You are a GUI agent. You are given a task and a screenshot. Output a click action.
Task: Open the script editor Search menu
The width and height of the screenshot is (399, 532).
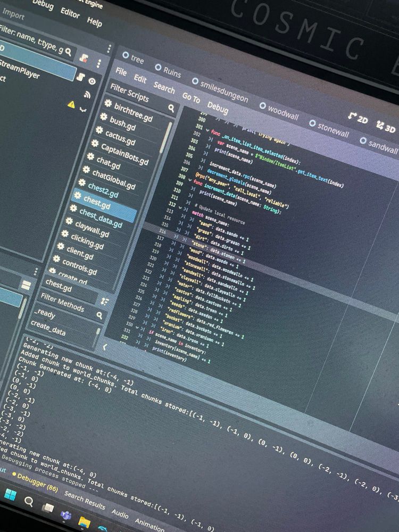coord(164,88)
